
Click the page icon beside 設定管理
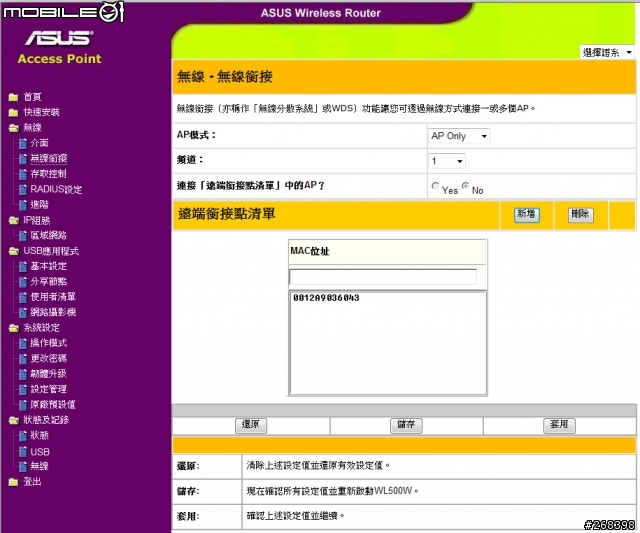[x=23, y=389]
